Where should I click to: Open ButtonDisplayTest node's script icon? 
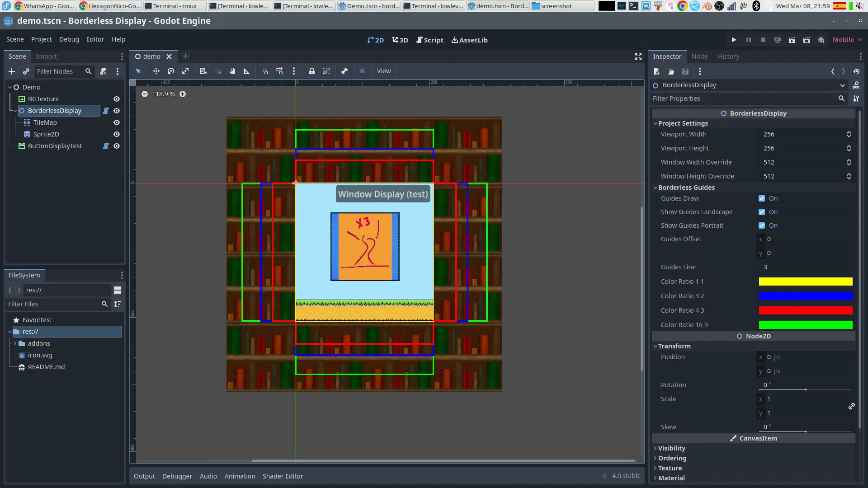pyautogui.click(x=106, y=146)
